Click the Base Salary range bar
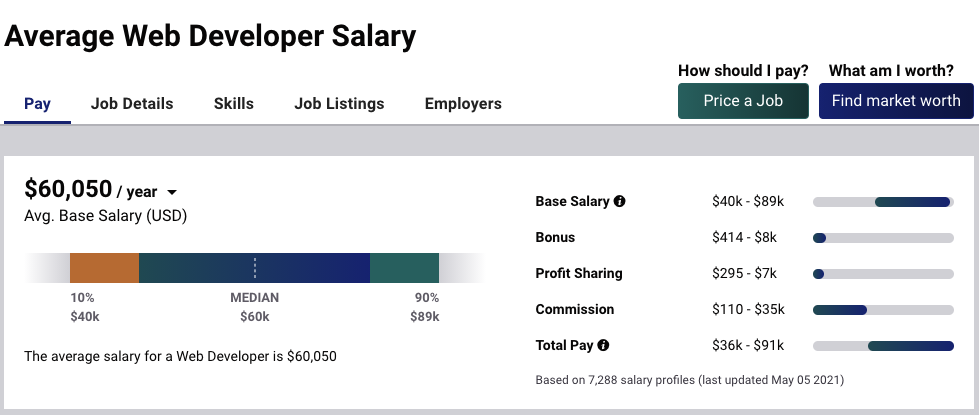The height and width of the screenshot is (415, 979). click(883, 202)
